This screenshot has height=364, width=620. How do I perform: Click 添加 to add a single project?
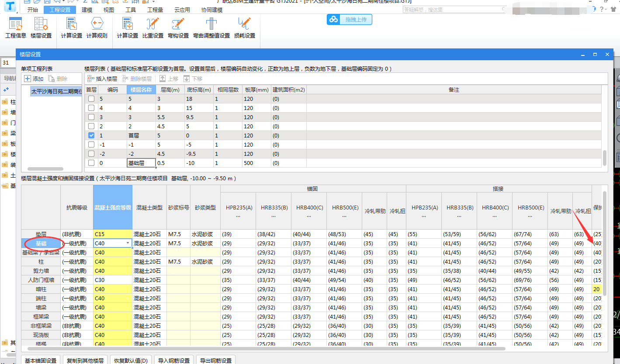point(34,79)
